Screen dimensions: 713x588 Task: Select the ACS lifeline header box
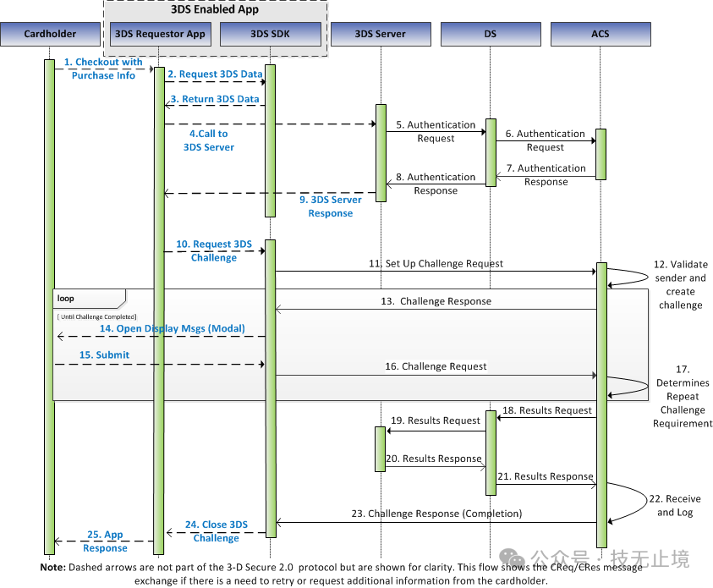[601, 34]
